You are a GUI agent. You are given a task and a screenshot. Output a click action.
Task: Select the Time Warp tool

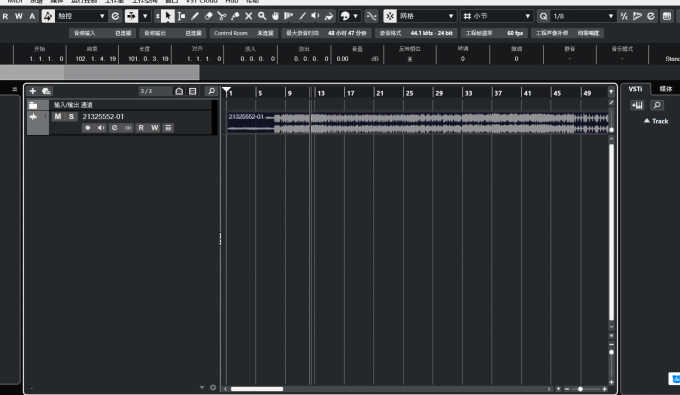(288, 16)
